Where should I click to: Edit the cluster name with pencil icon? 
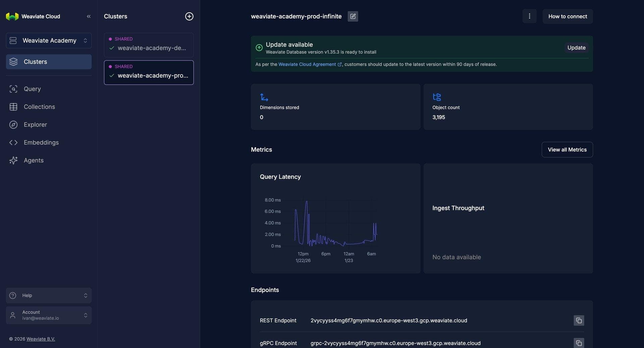353,16
